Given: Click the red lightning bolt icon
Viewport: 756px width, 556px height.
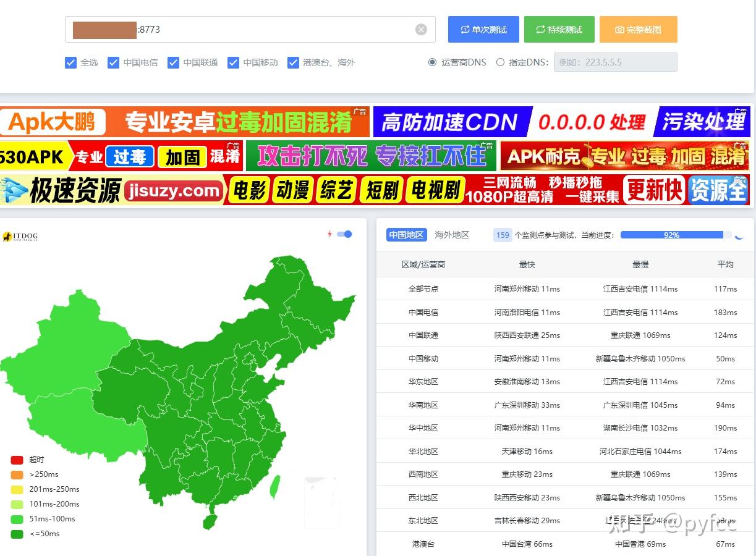Looking at the screenshot, I should 330,234.
